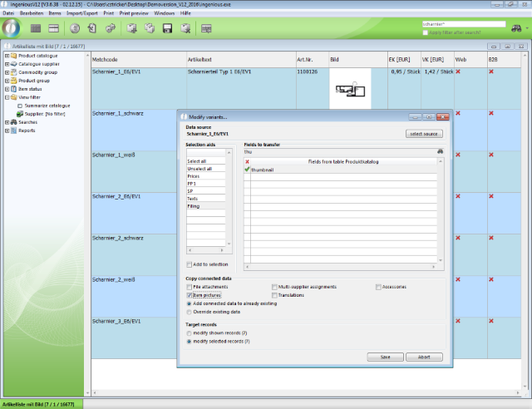The width and height of the screenshot is (532, 409).
Task: Click the Abort button
Action: click(423, 357)
